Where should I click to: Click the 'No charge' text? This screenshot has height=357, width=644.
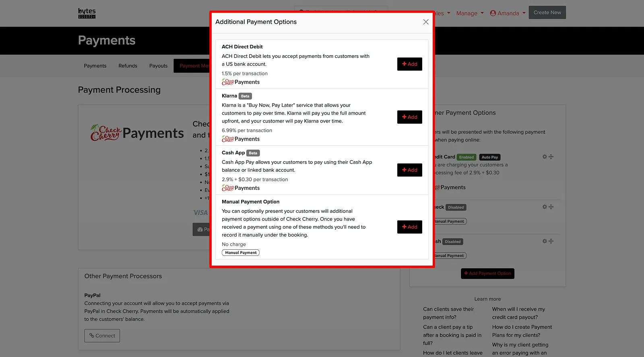pos(234,244)
